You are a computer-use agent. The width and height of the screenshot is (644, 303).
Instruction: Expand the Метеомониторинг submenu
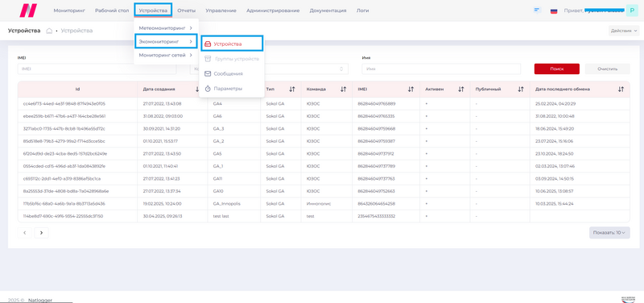pyautogui.click(x=166, y=28)
